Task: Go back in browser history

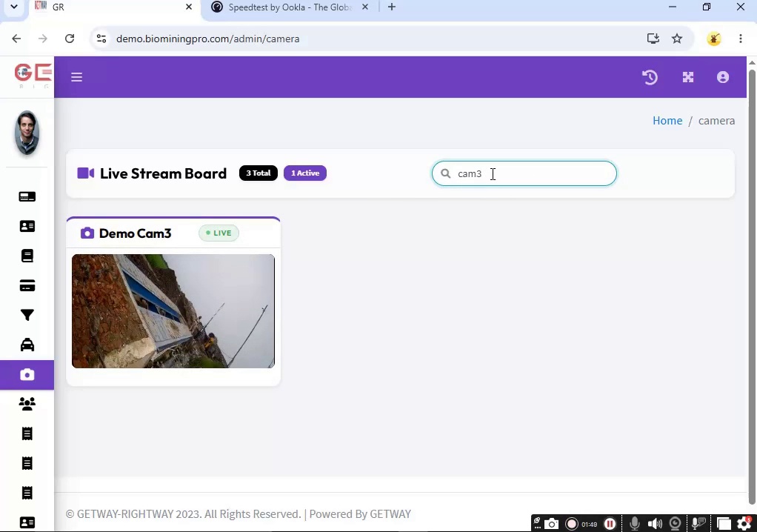Action: click(x=16, y=39)
